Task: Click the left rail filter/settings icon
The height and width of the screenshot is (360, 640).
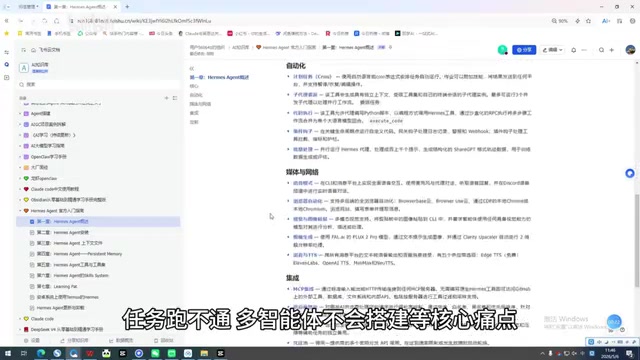Action: [7, 53]
